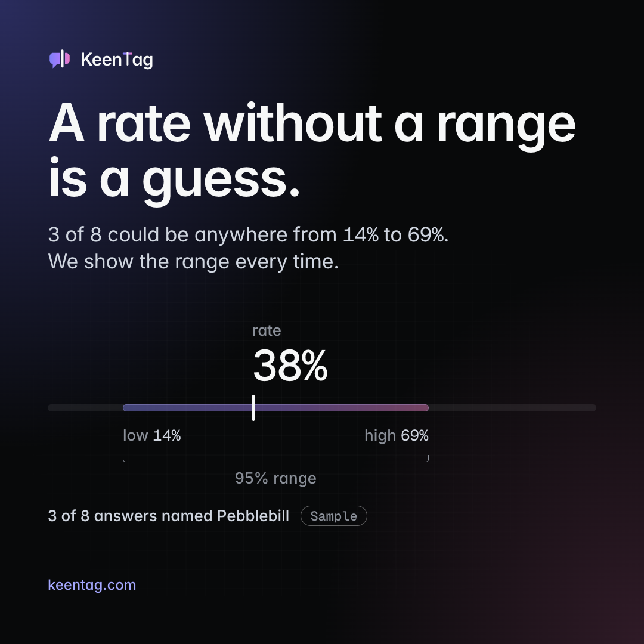Click 'We show the range every time.' text

193,261
